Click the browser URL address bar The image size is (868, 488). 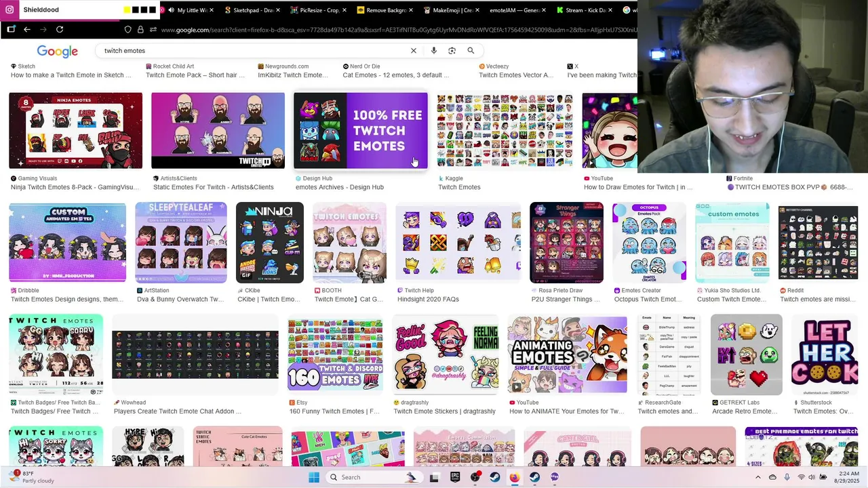[399, 30]
